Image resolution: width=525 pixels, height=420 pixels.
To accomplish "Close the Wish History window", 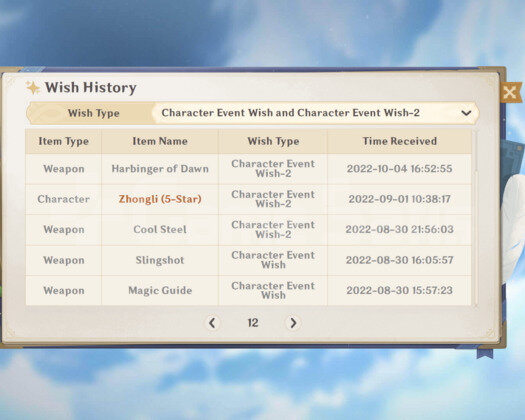I will [x=511, y=92].
